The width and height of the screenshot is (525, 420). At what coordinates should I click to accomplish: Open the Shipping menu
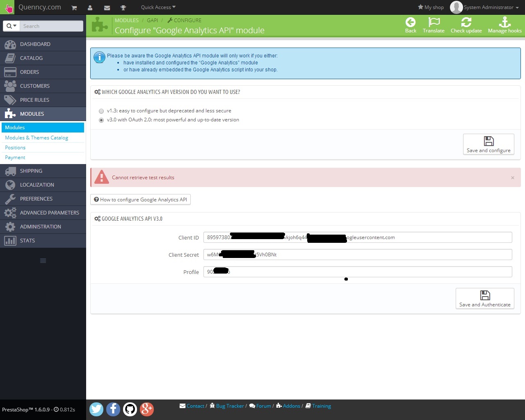(x=43, y=171)
